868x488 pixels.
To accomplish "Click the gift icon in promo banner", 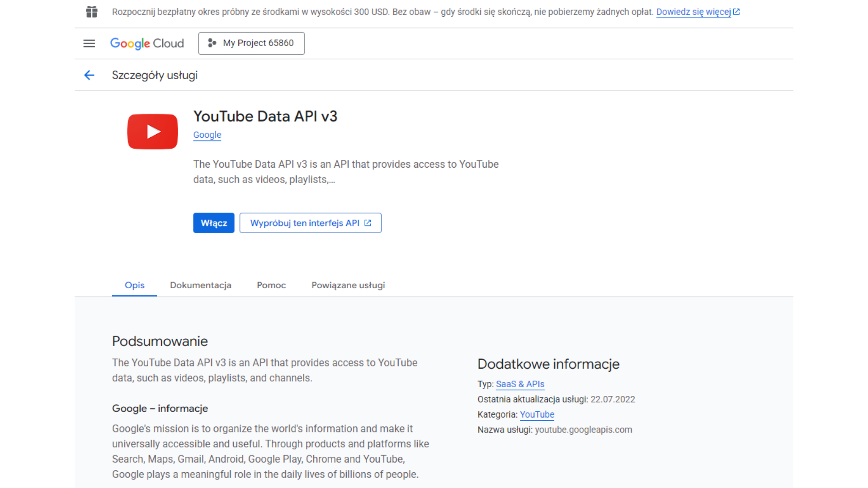I will coord(92,12).
